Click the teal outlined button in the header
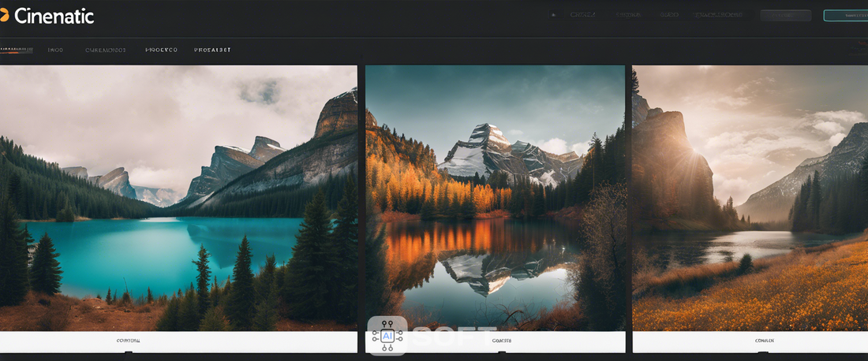The width and height of the screenshot is (868, 361). (x=846, y=15)
